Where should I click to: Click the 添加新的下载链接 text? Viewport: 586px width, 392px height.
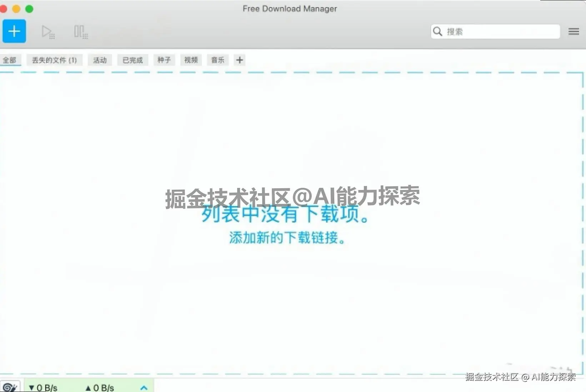pyautogui.click(x=287, y=238)
